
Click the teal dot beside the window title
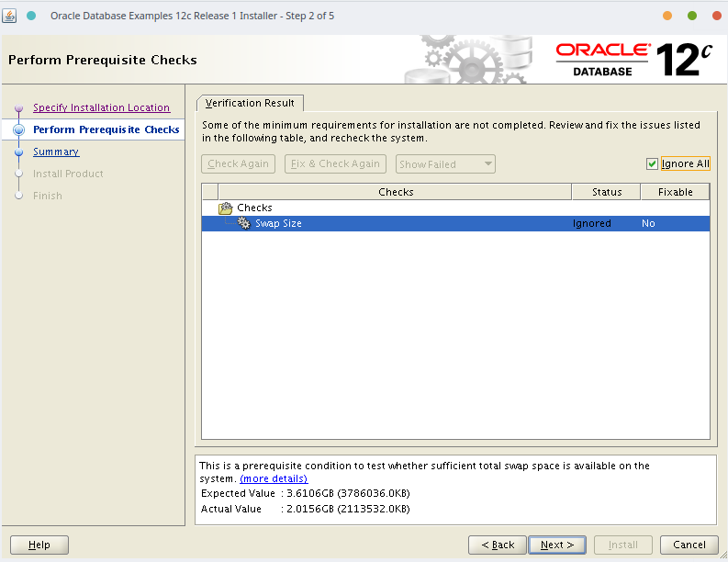[x=31, y=16]
